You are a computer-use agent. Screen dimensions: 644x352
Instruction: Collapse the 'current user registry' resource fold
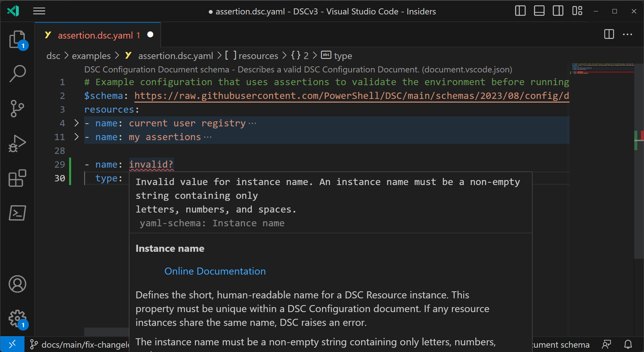(76, 123)
